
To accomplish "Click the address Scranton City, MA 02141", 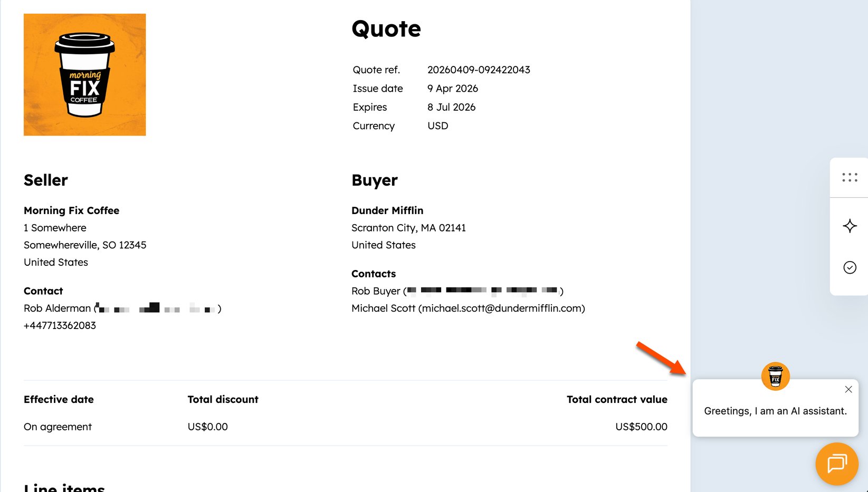I will (408, 228).
